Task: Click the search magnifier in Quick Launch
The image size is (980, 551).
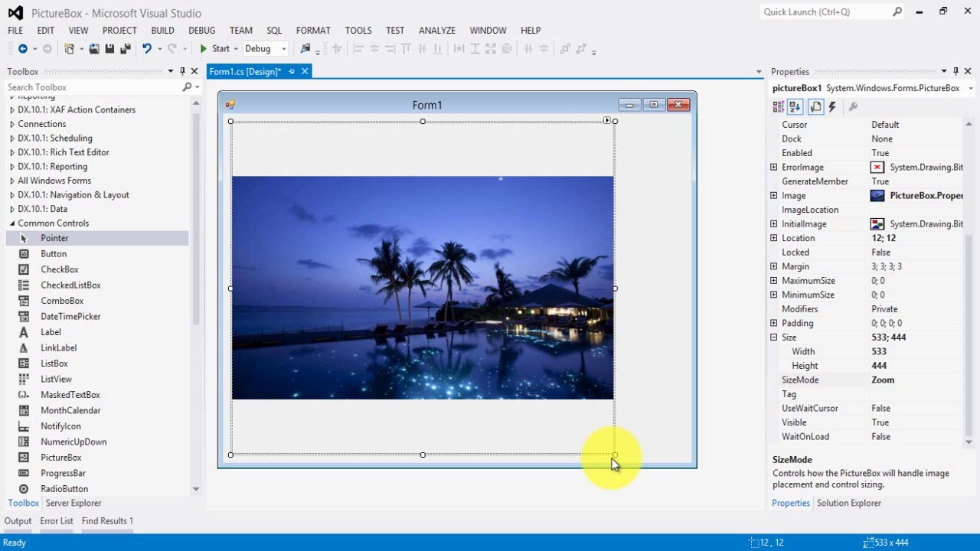Action: pyautogui.click(x=897, y=11)
